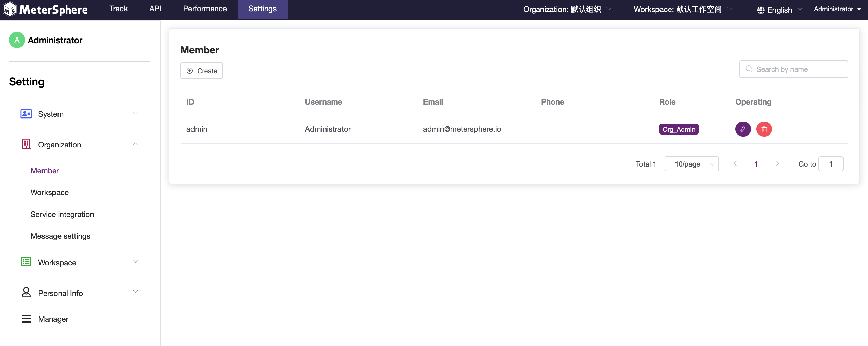Open the 10/page size dropdown

(x=691, y=164)
